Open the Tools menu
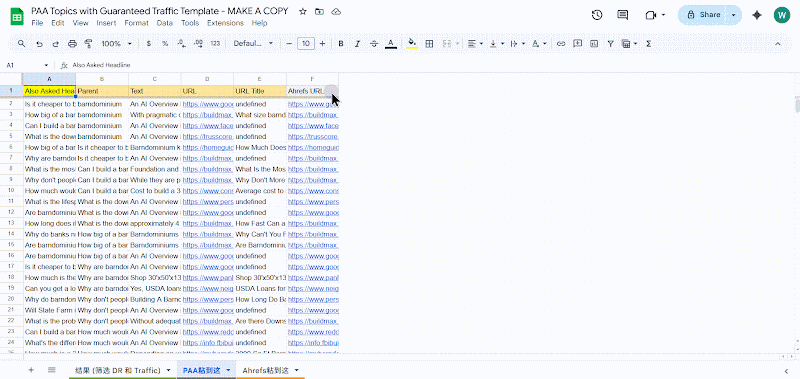The image size is (800, 379). [x=190, y=23]
